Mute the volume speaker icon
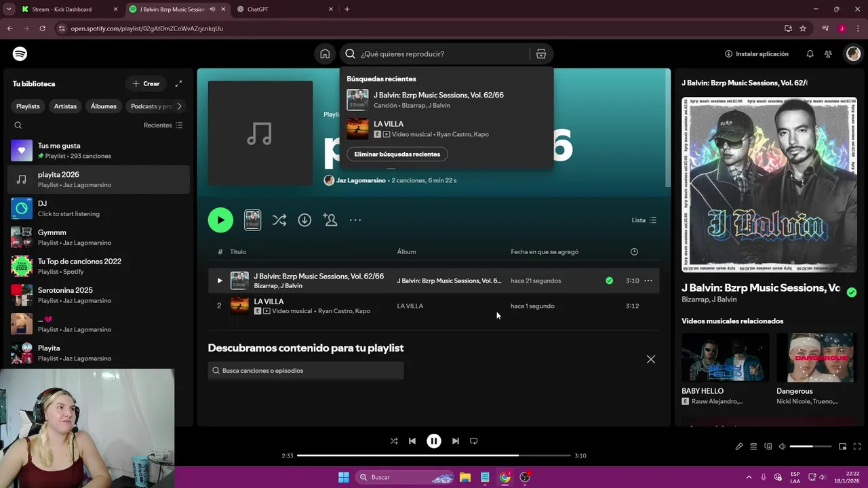This screenshot has height=488, width=868. pos(783,447)
